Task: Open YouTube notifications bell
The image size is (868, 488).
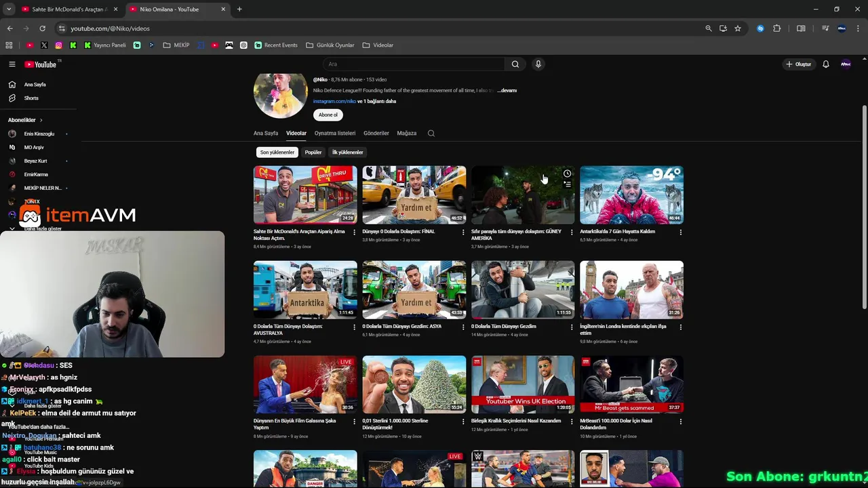Action: click(826, 64)
